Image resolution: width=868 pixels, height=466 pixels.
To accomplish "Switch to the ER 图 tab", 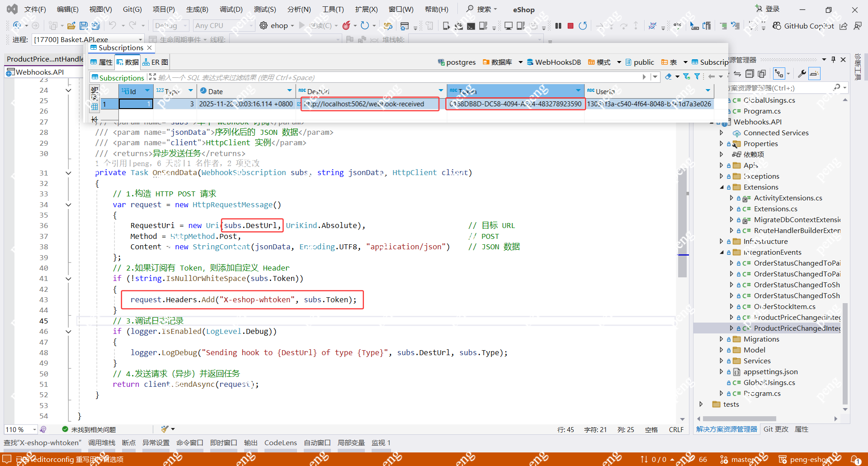I will [156, 62].
